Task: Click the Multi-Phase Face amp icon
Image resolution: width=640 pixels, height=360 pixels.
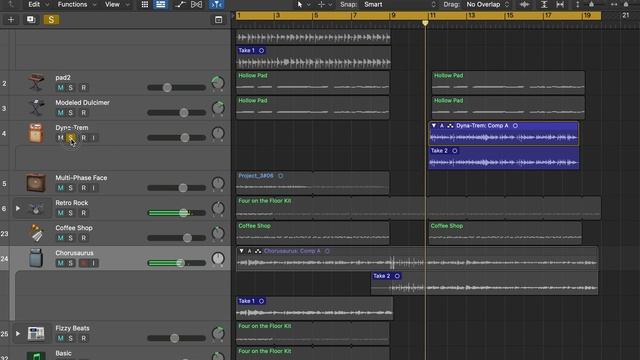Action: point(36,183)
